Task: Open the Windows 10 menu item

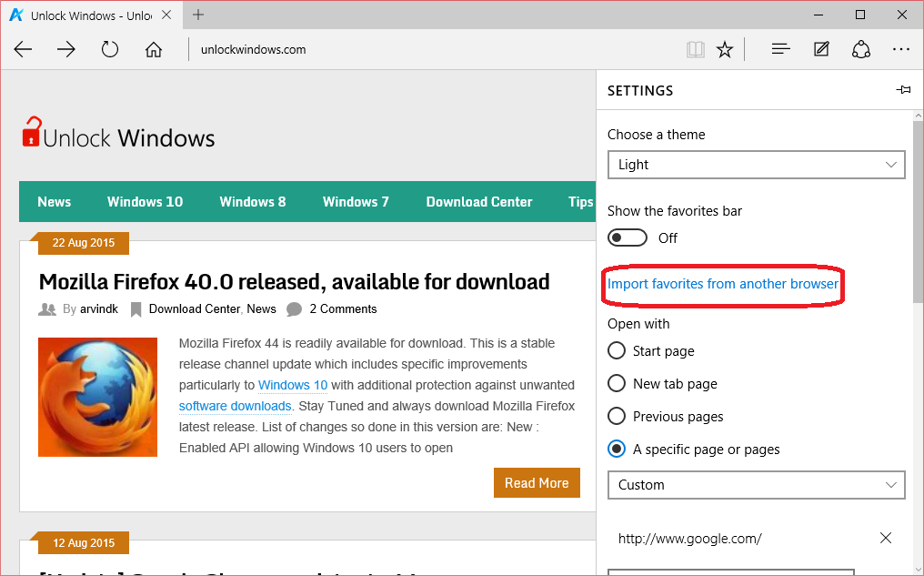Action: (145, 202)
